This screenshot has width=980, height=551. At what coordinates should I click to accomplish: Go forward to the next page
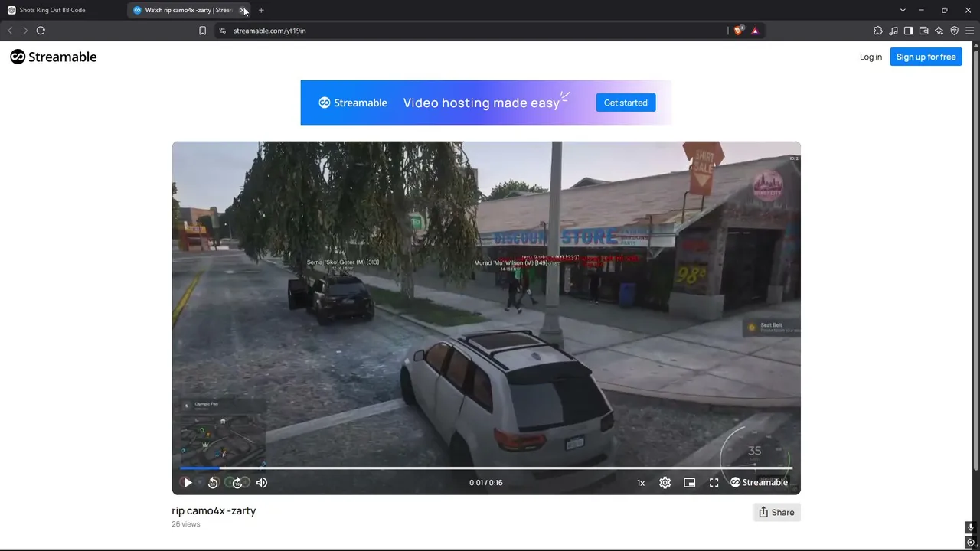[x=25, y=31]
